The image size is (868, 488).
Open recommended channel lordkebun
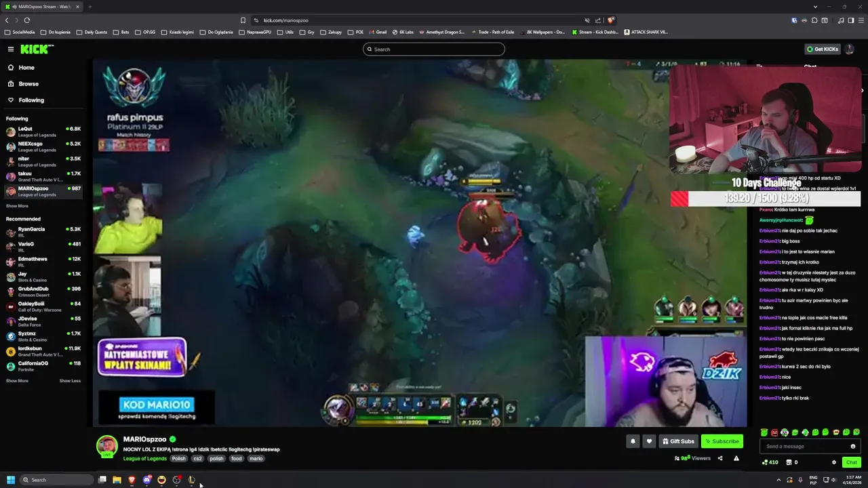click(42, 350)
